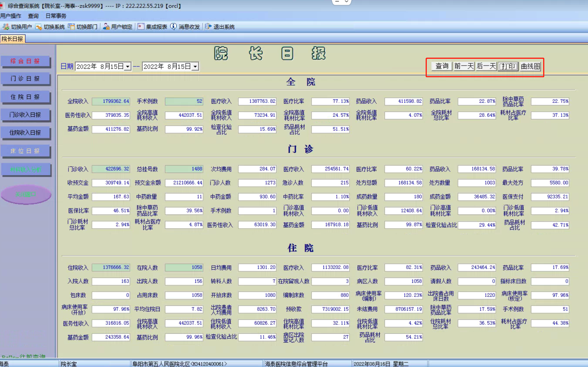This screenshot has width=588, height=367.
Task: Click the 门诊人数 field showing 1273
Action: (257, 183)
